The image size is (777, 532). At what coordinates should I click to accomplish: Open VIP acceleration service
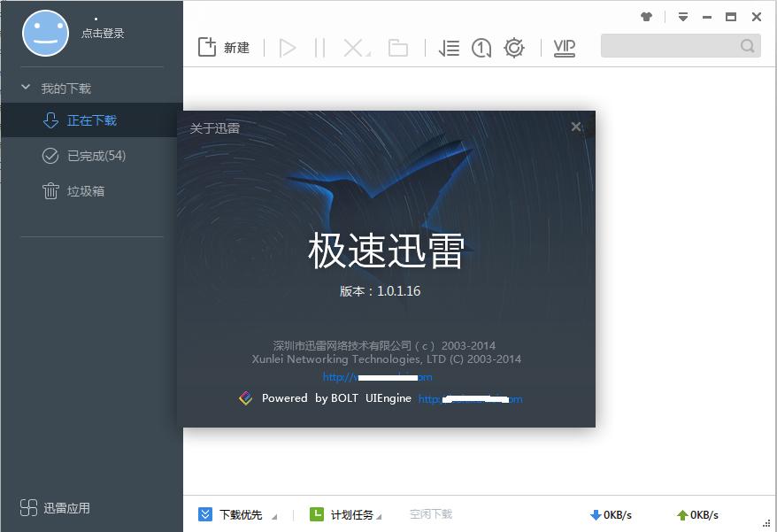coord(564,48)
